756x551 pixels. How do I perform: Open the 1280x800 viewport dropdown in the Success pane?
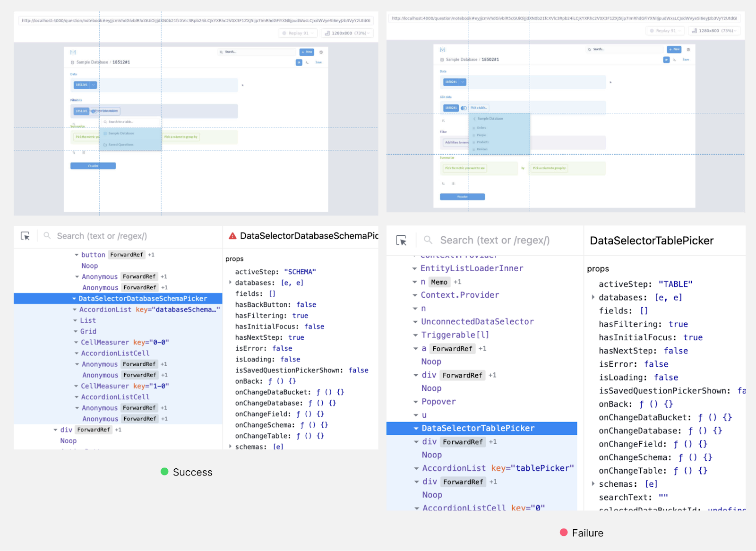pos(348,33)
